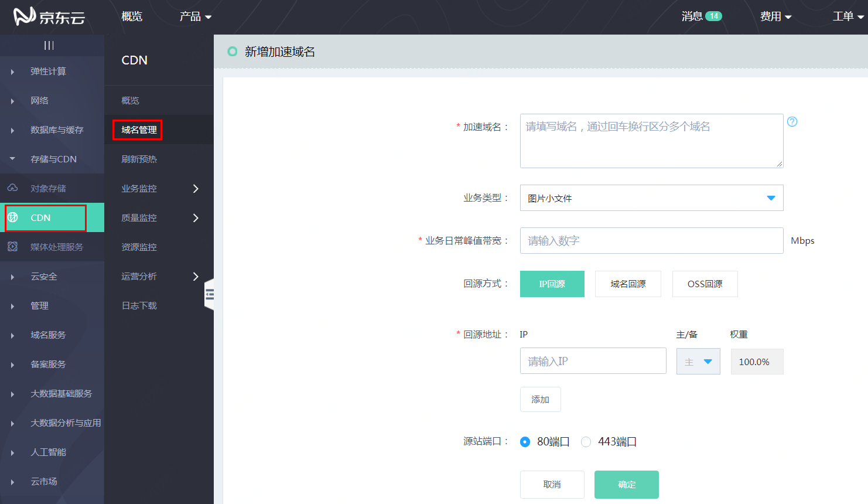Open Object Storage cloud icon item
This screenshot has height=504, width=868.
pyautogui.click(x=12, y=188)
